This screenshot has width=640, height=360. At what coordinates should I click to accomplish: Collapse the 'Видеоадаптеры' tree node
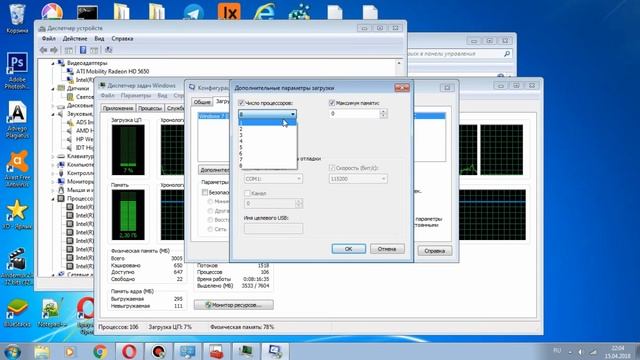coord(53,63)
